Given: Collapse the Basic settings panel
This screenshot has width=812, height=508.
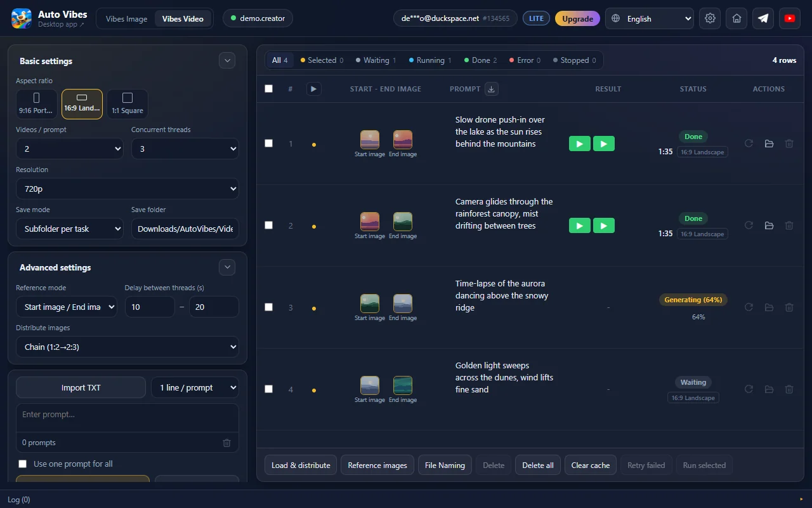Looking at the screenshot, I should pos(227,61).
